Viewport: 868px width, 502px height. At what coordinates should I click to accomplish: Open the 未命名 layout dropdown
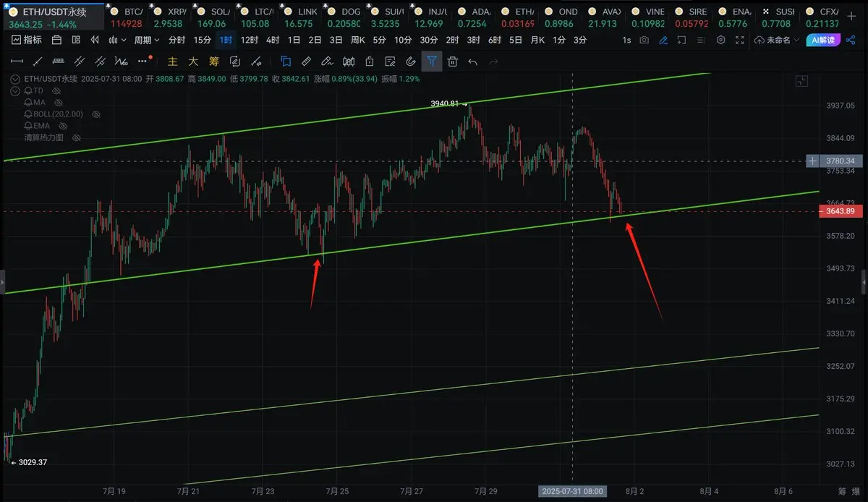tap(777, 41)
